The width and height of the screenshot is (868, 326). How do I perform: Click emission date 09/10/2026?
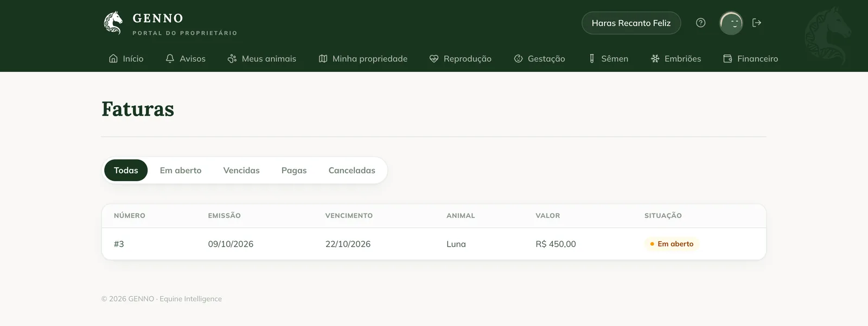click(x=231, y=244)
